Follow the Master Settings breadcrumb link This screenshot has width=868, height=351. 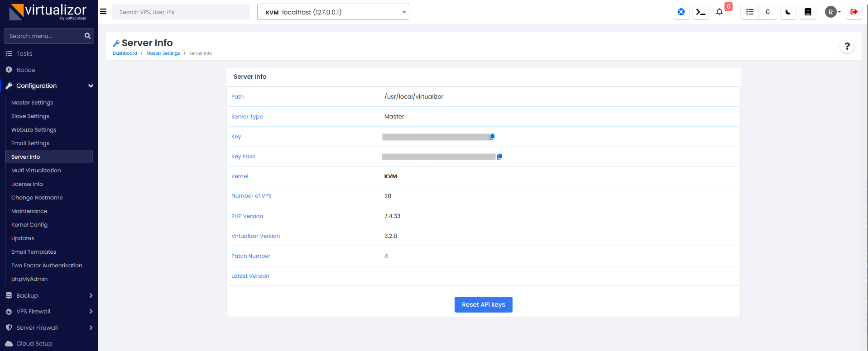click(163, 53)
